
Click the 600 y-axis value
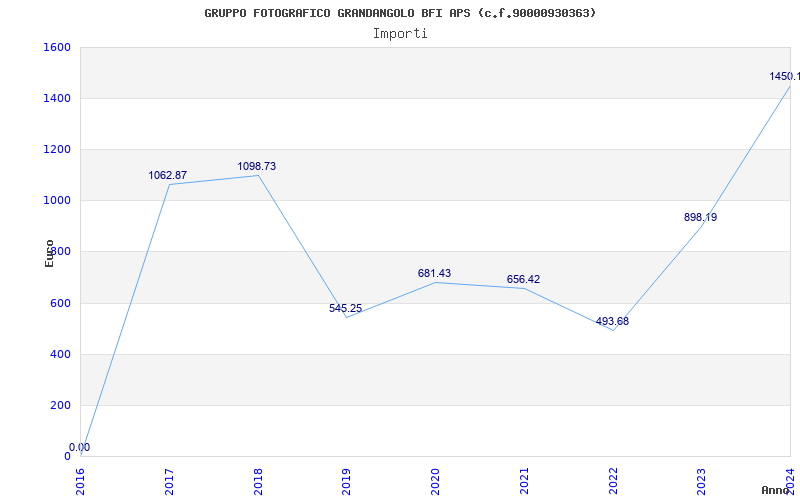(x=60, y=303)
